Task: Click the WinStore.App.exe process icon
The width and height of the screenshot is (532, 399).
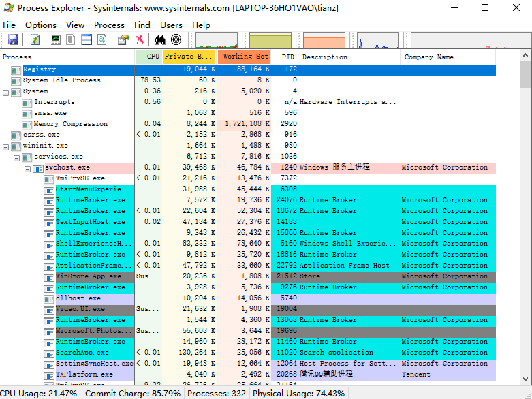Action: click(x=49, y=277)
